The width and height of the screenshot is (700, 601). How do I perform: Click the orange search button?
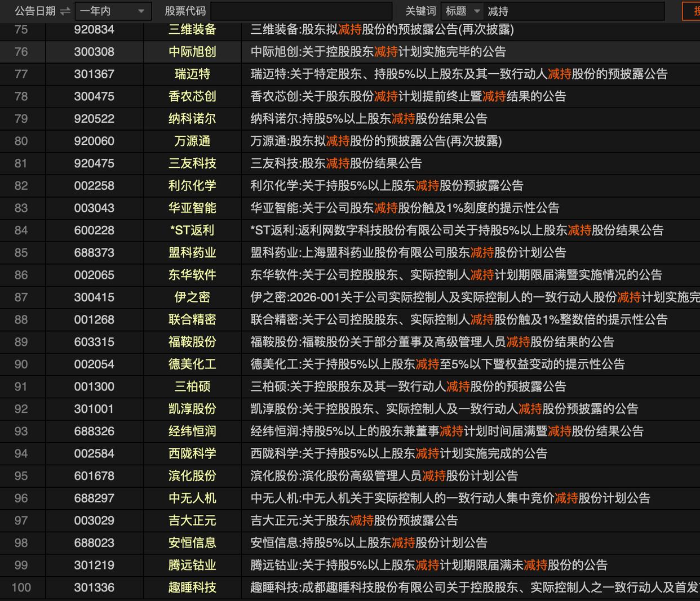coord(691,11)
